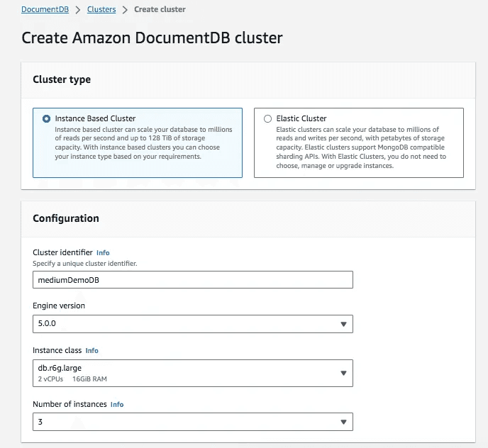The width and height of the screenshot is (488, 448).
Task: Expand the Instance class dropdown showing db.r6g.large
Action: (x=193, y=373)
